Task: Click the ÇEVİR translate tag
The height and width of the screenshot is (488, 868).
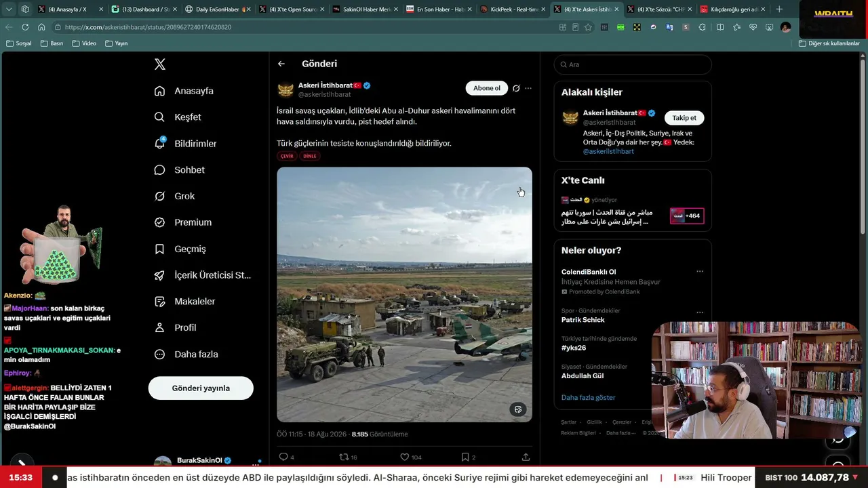Action: click(287, 156)
